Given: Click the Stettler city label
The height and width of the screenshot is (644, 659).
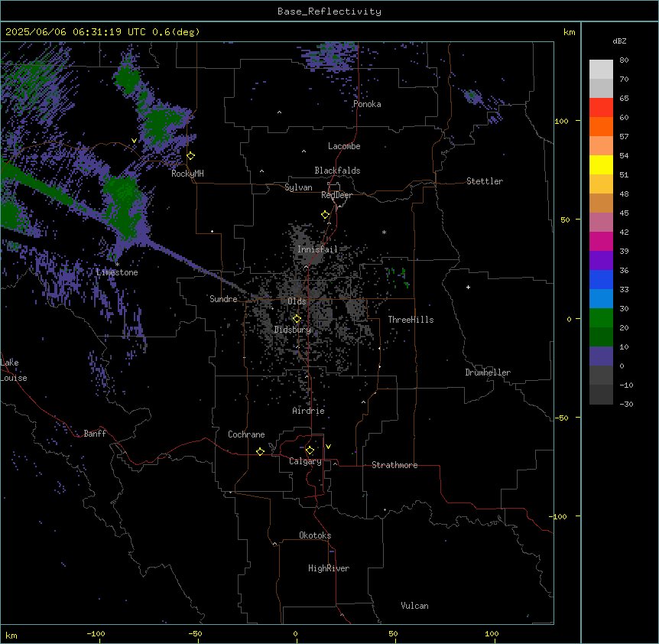Looking at the screenshot, I should pos(485,181).
